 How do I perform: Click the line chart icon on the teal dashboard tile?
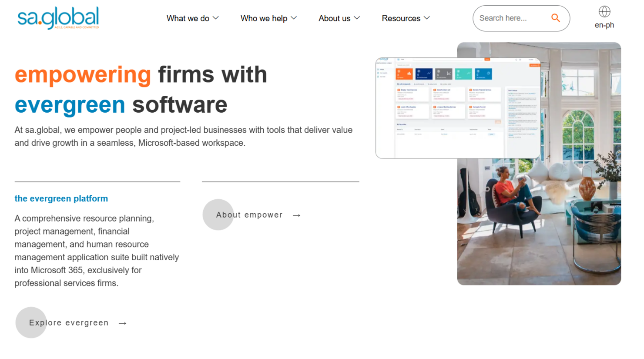point(468,74)
